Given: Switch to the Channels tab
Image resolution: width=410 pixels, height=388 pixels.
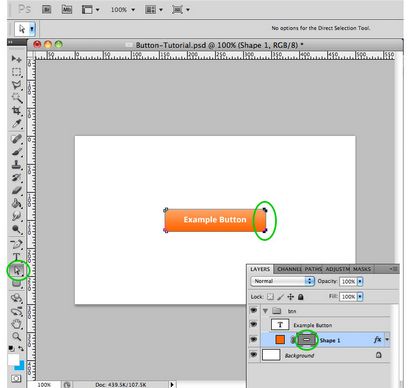Looking at the screenshot, I should [x=289, y=269].
